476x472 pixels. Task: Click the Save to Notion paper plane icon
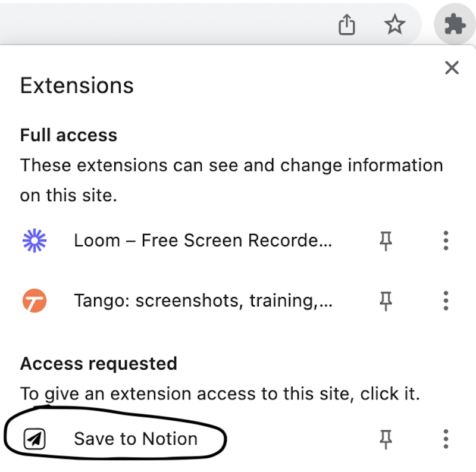35,439
